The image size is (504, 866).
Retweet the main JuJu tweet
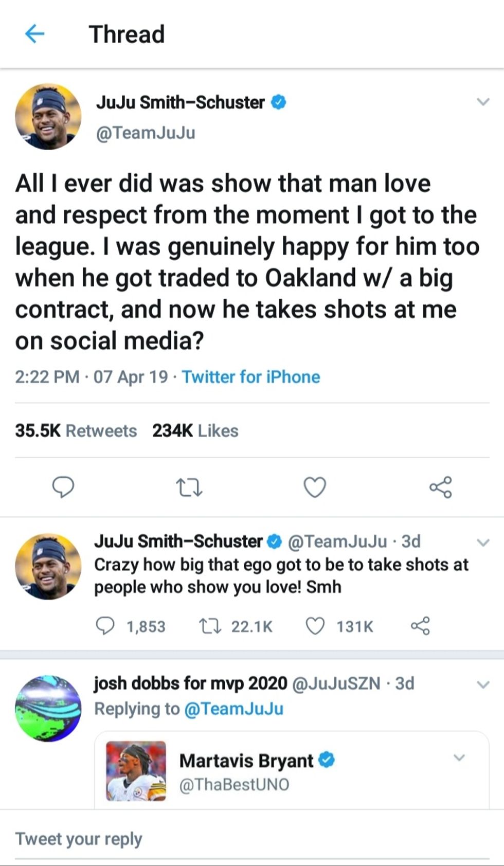pyautogui.click(x=189, y=487)
